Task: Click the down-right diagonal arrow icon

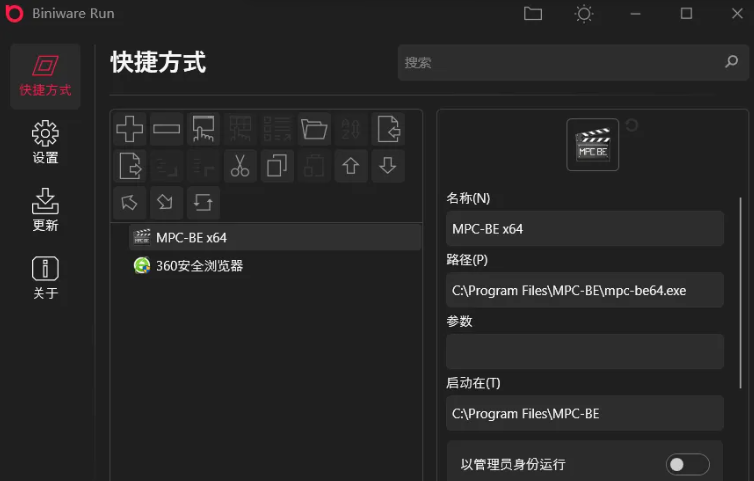Action: 166,203
